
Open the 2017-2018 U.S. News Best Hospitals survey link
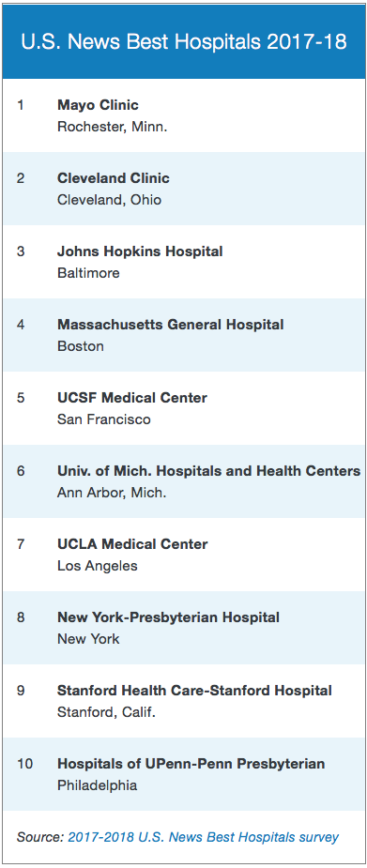(203, 837)
